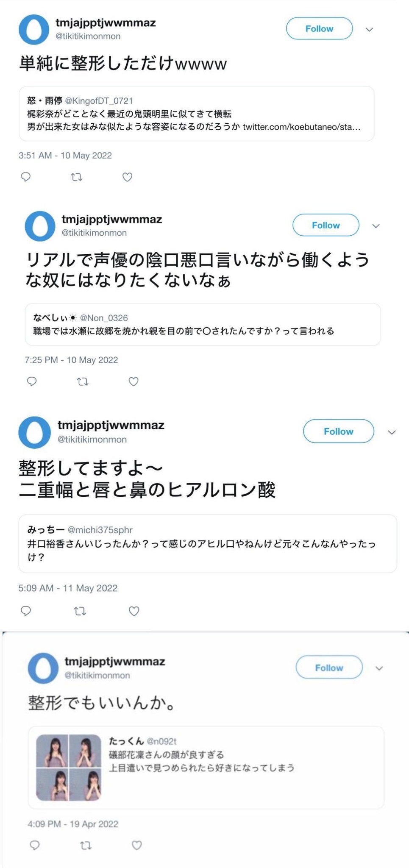This screenshot has height=868, width=409.
Task: Click Follow on the 5:09 AM tweet
Action: 338,431
